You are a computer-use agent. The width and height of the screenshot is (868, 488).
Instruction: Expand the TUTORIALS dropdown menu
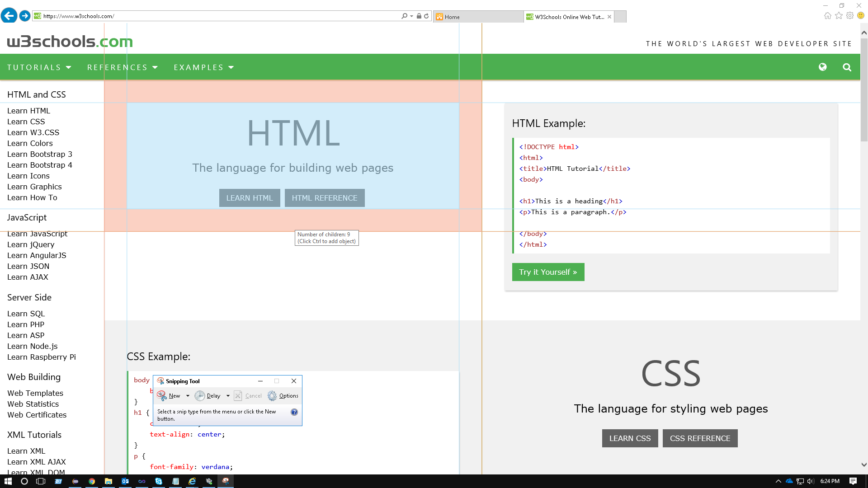click(39, 67)
